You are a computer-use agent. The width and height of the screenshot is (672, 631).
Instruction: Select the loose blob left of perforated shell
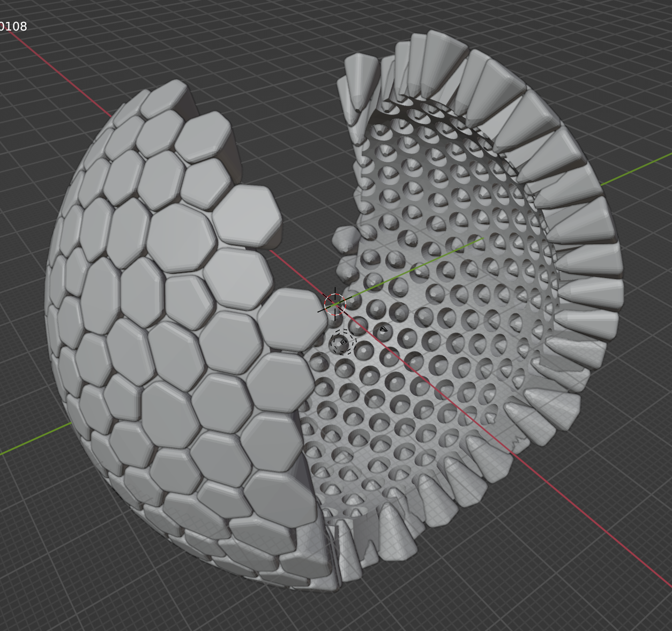point(346,238)
